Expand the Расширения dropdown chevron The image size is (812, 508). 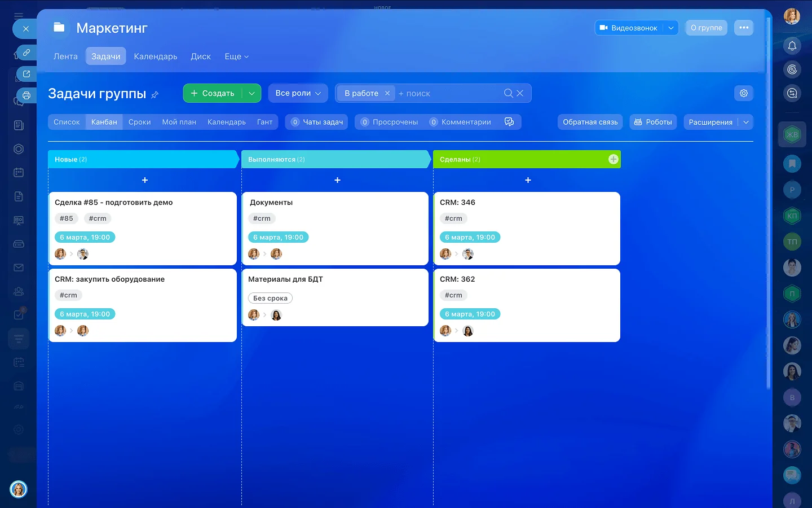[x=746, y=122]
